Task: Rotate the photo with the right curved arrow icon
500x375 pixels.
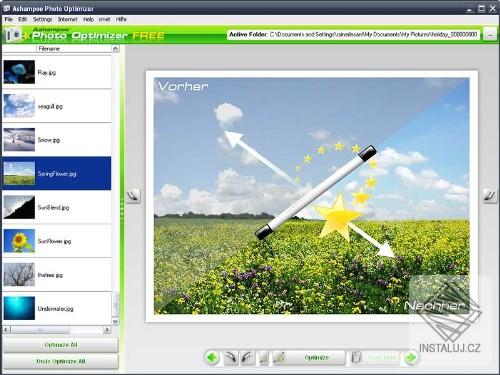Action: pyautogui.click(x=247, y=358)
